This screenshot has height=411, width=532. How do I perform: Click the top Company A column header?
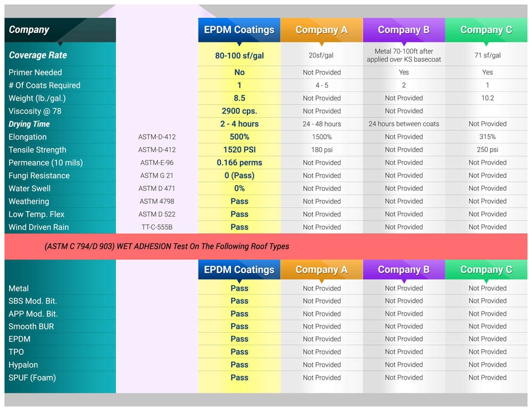[x=322, y=30]
